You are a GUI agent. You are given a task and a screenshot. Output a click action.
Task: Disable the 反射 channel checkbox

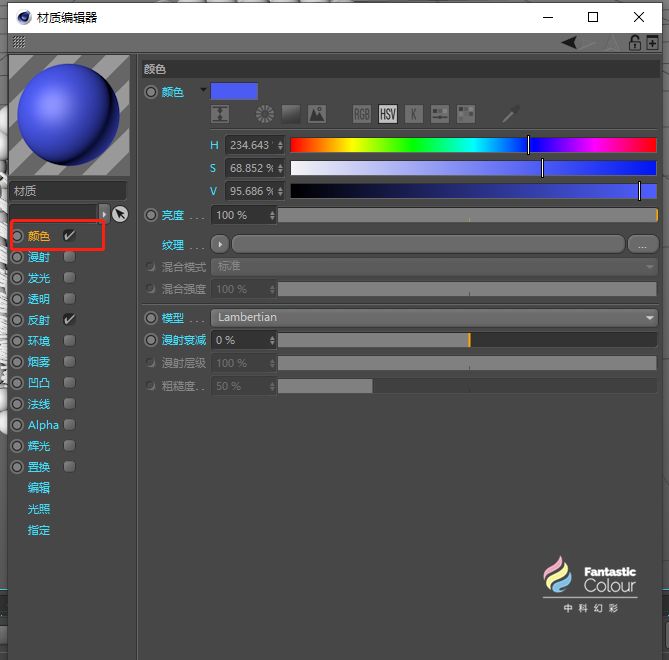pos(70,320)
